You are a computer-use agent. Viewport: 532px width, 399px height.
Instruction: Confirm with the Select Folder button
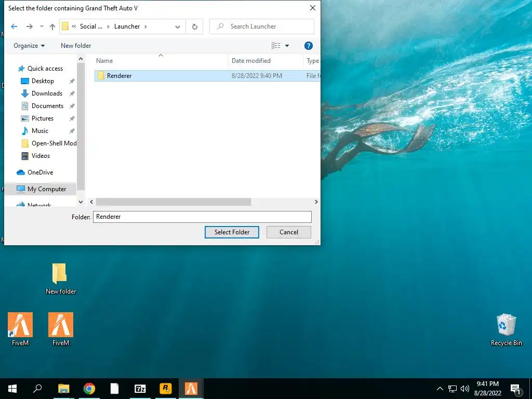232,232
